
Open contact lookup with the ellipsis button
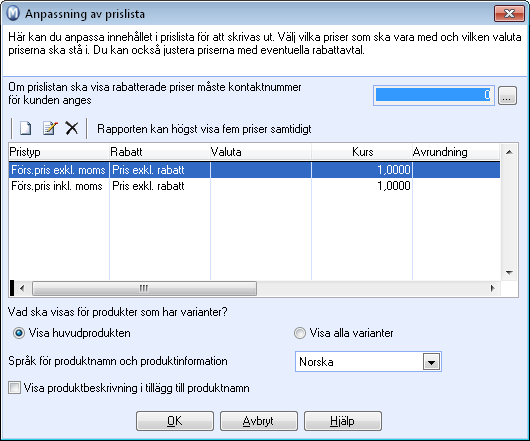point(507,96)
